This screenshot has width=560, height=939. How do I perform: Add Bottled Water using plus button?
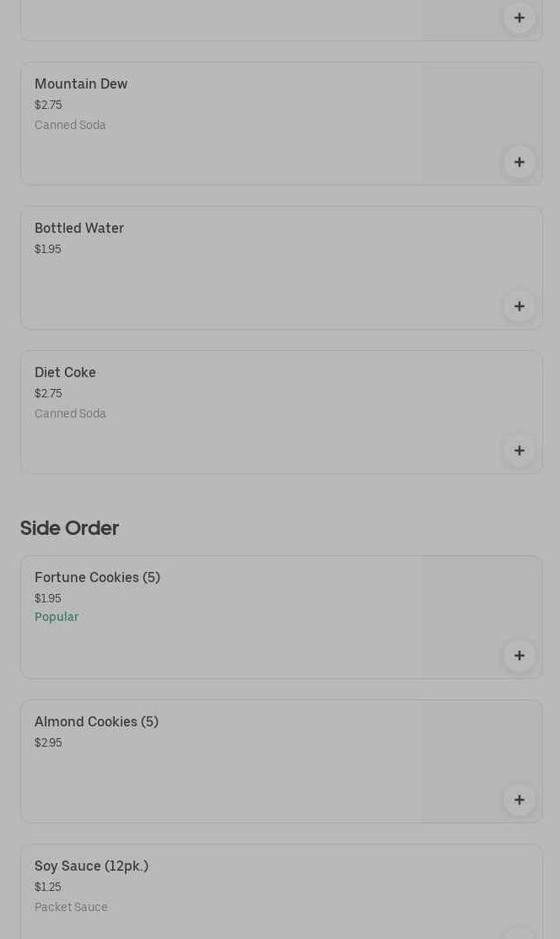[519, 306]
